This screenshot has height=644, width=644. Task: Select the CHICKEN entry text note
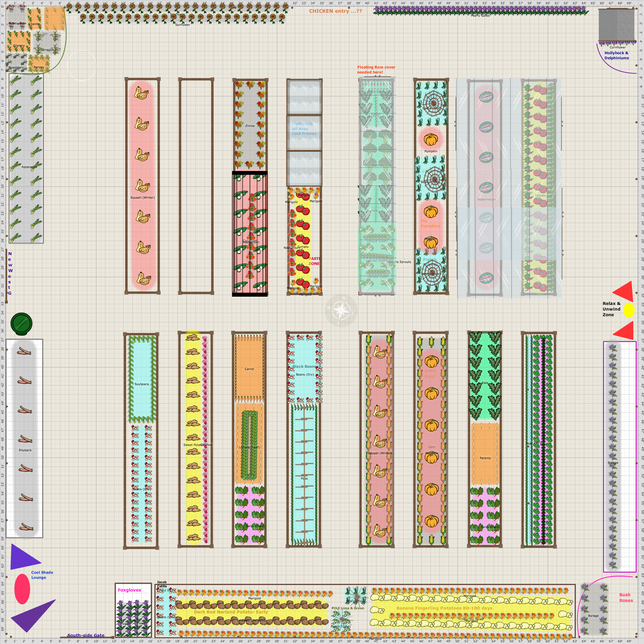pos(335,11)
